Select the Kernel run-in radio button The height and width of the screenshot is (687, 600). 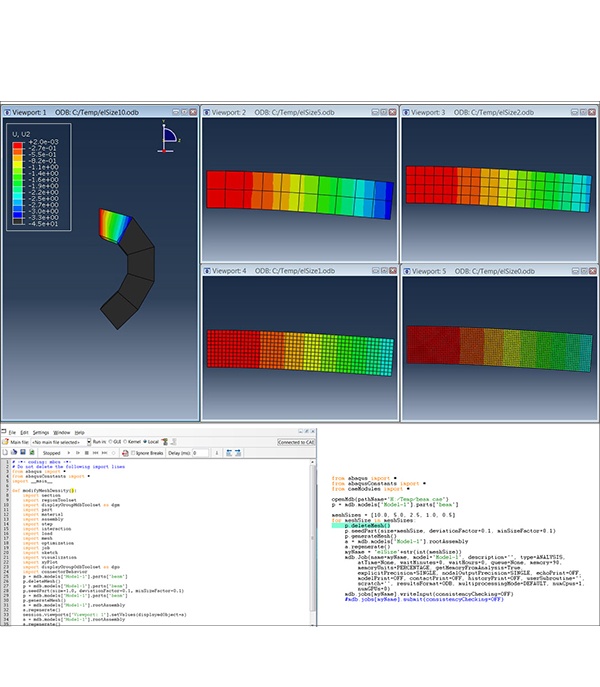pos(126,441)
